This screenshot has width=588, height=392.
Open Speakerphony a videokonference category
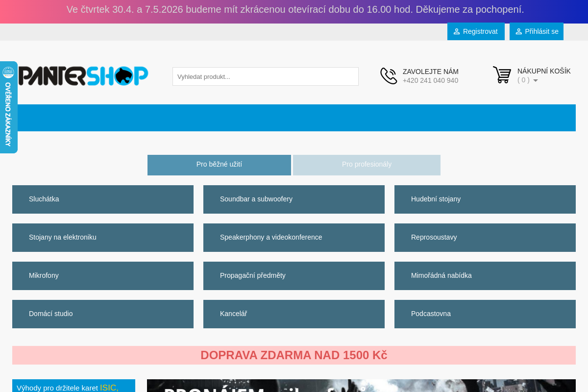(294, 238)
